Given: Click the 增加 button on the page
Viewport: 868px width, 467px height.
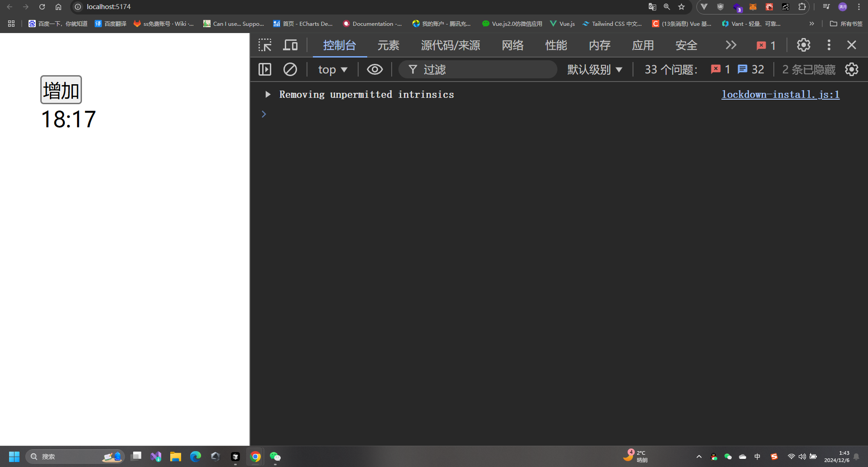Looking at the screenshot, I should click(61, 89).
